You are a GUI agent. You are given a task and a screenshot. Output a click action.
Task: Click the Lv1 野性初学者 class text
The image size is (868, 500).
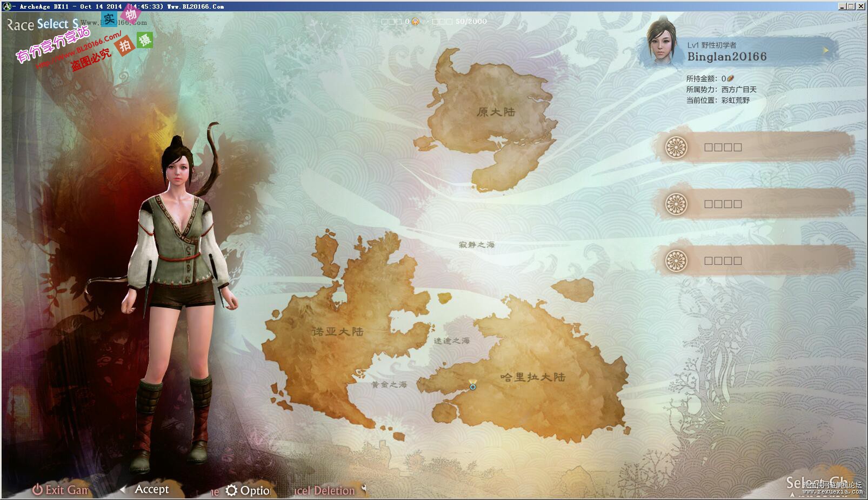coord(712,45)
